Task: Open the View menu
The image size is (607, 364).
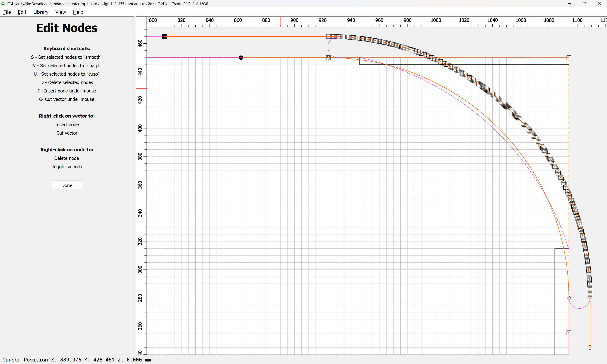Action: [x=60, y=12]
